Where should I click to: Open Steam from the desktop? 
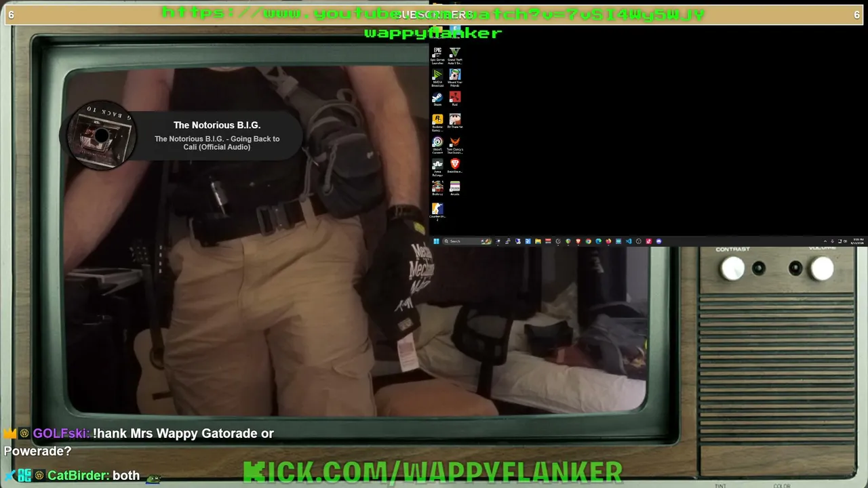437,99
